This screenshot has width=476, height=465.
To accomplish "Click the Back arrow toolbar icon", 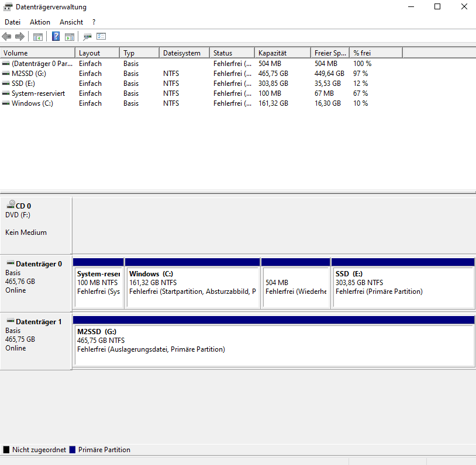I will (6, 37).
